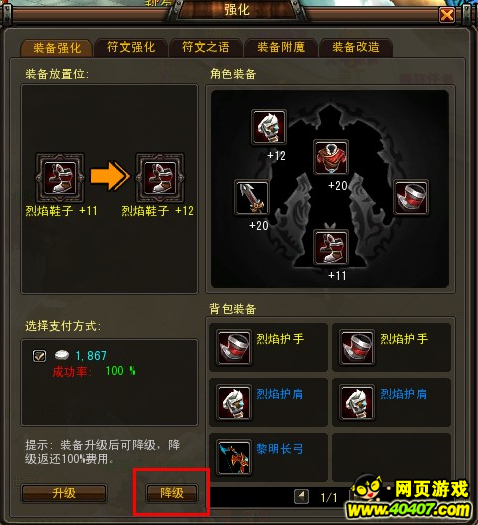This screenshot has height=525, width=478.
Task: Toggle the silver payment checkbox
Action: [x=39, y=356]
